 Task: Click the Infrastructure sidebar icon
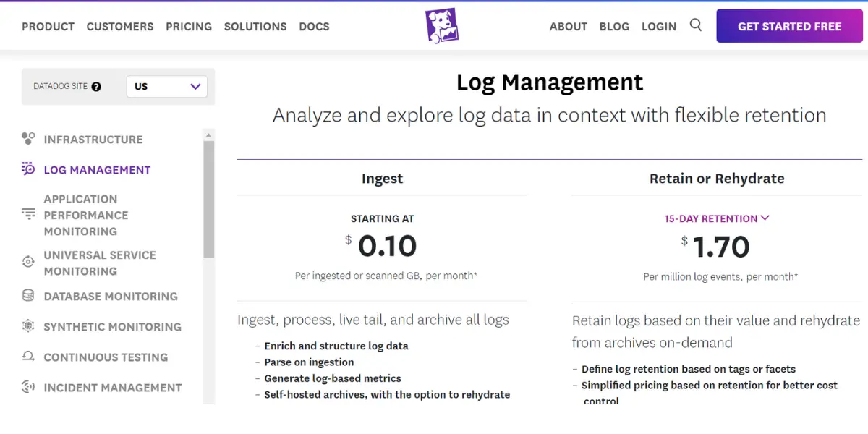point(28,139)
